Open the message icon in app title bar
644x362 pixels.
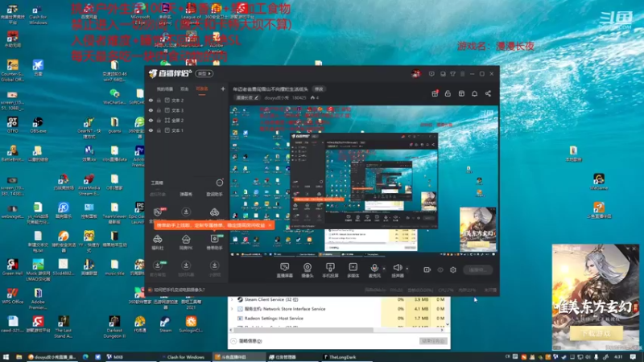[431, 74]
